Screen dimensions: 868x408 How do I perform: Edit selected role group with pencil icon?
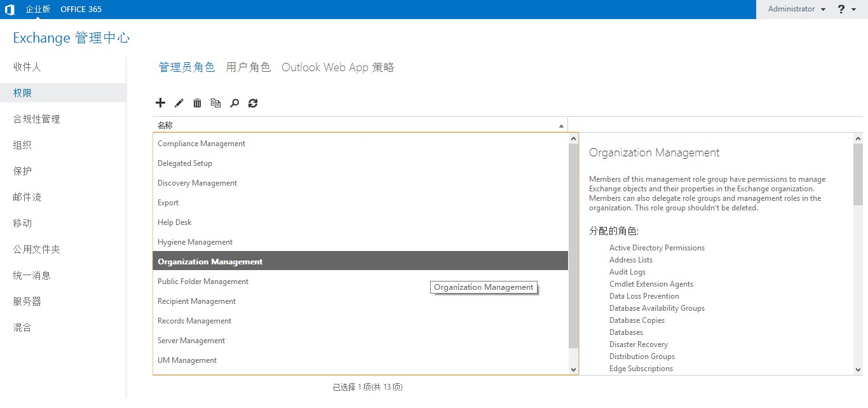point(179,103)
